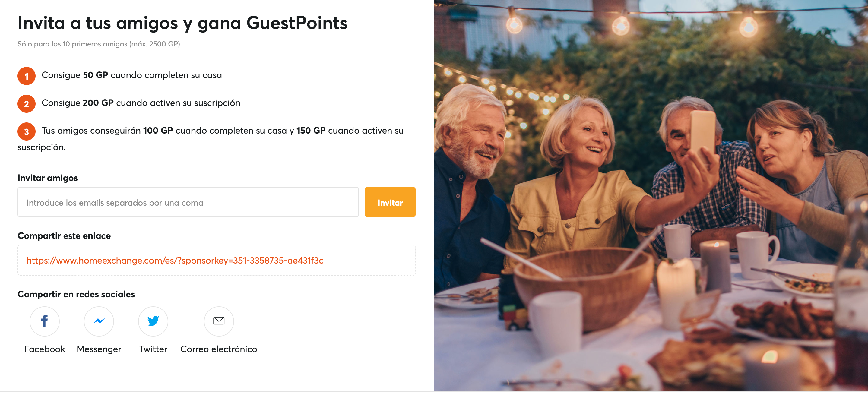Image resolution: width=868 pixels, height=395 pixels.
Task: Share via the Facebook icon
Action: click(x=44, y=321)
